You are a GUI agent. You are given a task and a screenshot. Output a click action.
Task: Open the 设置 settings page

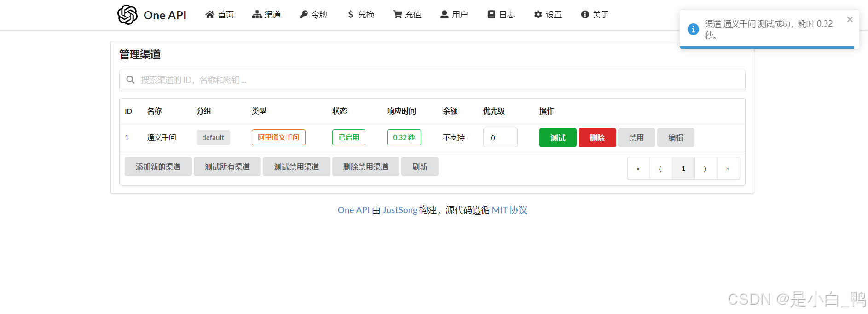pyautogui.click(x=548, y=15)
